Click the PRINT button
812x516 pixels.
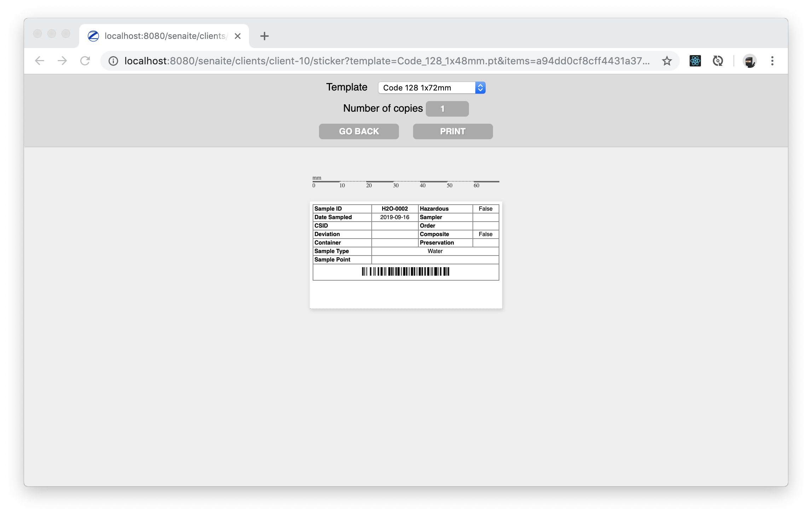click(453, 131)
